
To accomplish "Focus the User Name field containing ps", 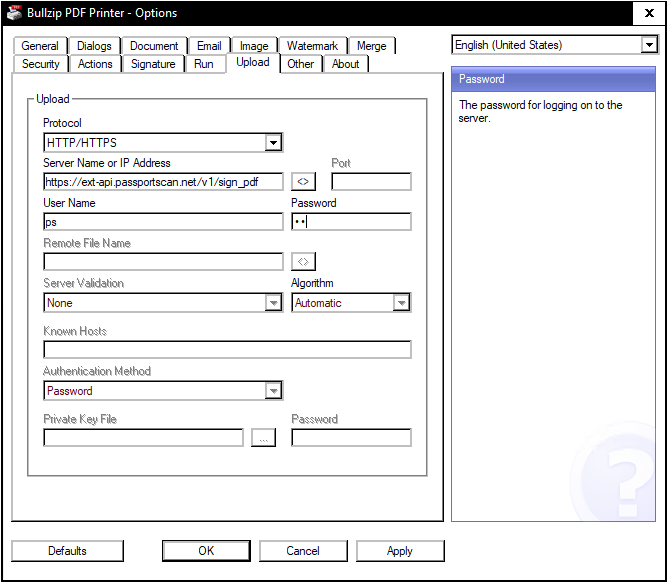I will (163, 222).
